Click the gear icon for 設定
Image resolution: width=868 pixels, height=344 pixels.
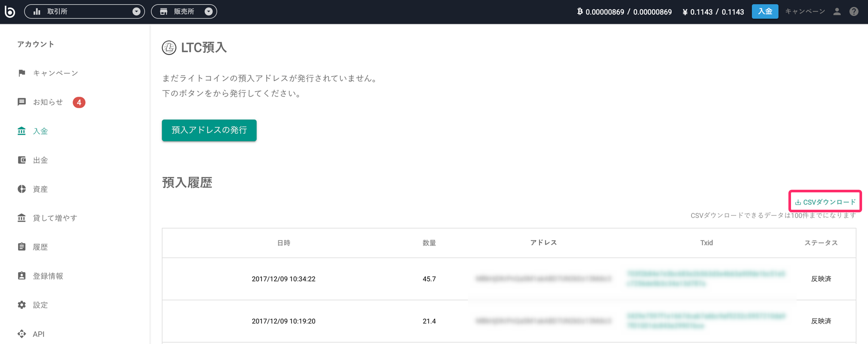click(22, 304)
